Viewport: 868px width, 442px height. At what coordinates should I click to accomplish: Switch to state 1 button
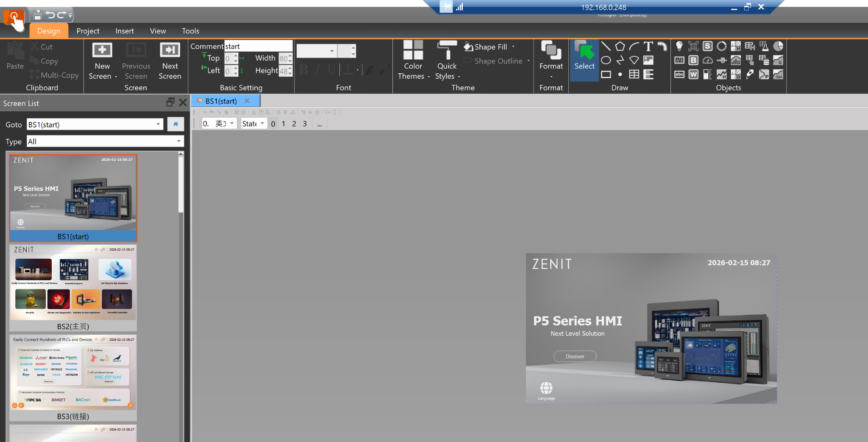click(284, 124)
